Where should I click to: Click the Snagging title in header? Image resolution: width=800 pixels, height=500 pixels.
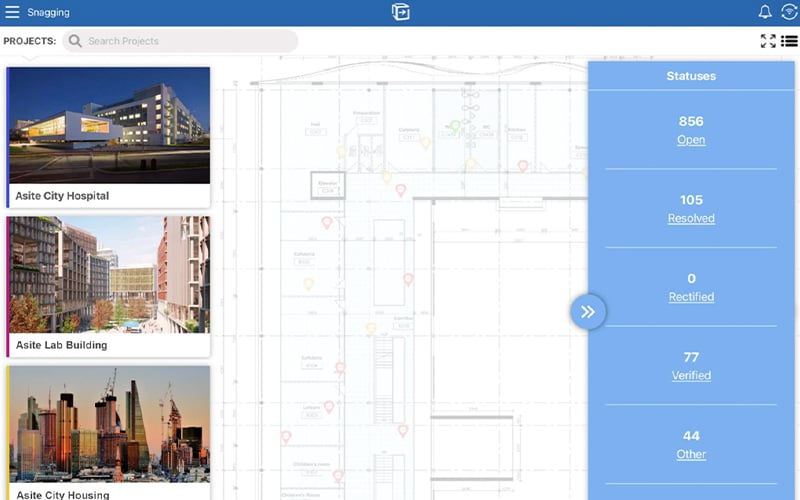tap(48, 12)
